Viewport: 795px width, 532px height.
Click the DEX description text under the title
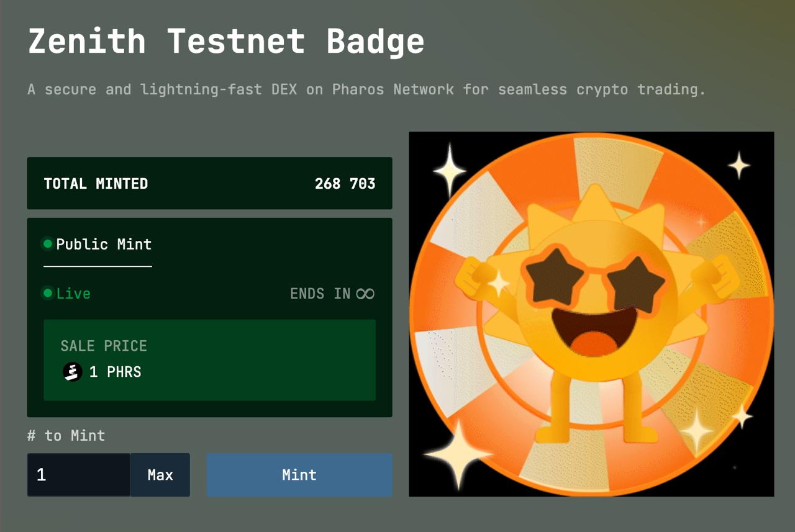[x=366, y=89]
